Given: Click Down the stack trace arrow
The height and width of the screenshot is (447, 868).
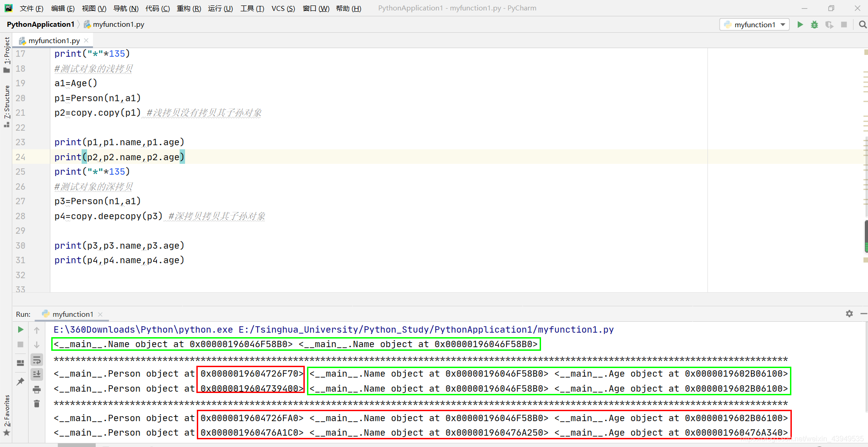Looking at the screenshot, I should pos(37,345).
